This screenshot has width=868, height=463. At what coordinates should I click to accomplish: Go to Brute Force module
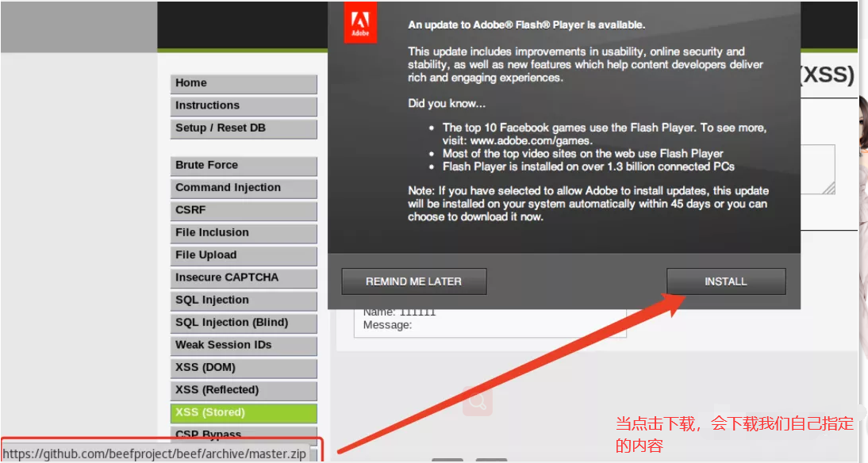click(244, 166)
